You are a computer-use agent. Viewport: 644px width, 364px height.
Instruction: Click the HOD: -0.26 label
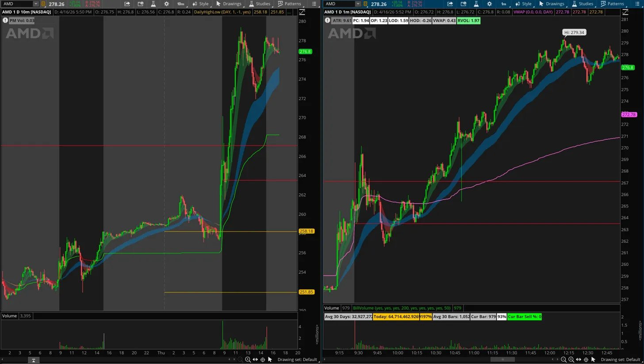[421, 20]
